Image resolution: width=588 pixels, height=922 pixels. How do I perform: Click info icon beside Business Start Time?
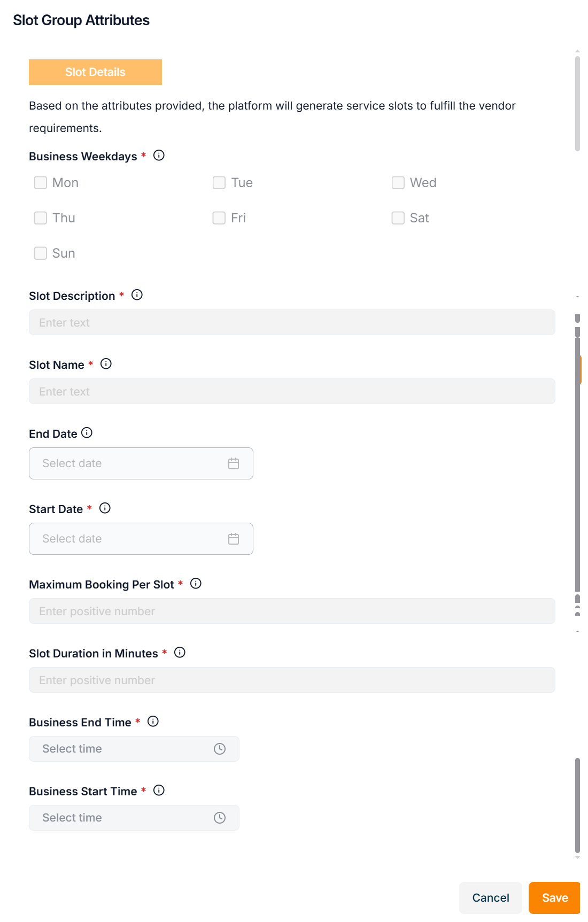[159, 791]
